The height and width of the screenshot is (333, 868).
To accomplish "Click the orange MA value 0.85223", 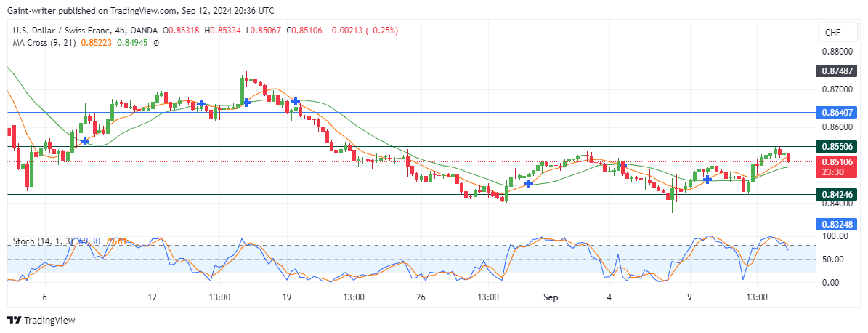I will (96, 43).
